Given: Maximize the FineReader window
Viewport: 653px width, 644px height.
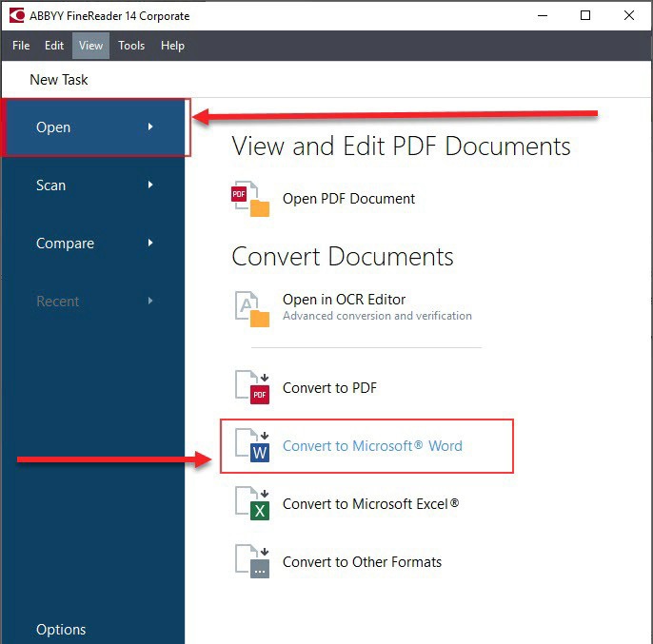Looking at the screenshot, I should tap(585, 15).
